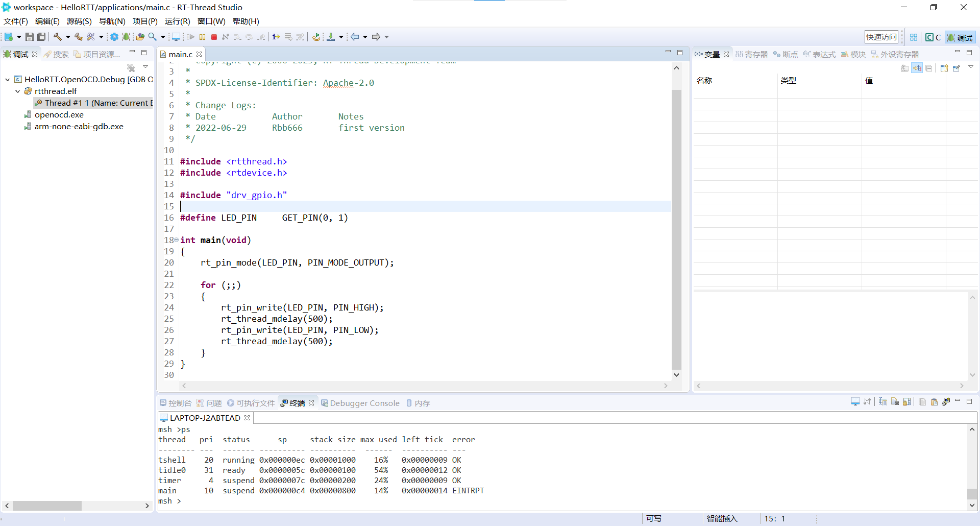Image resolution: width=980 pixels, height=526 pixels.
Task: Collapse all in the variables view
Action: (928, 68)
